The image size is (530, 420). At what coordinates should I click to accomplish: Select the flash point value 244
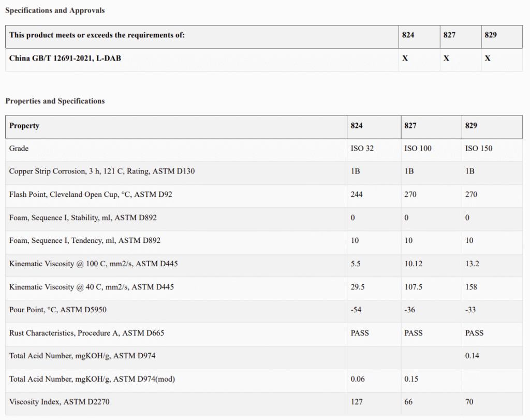(357, 195)
